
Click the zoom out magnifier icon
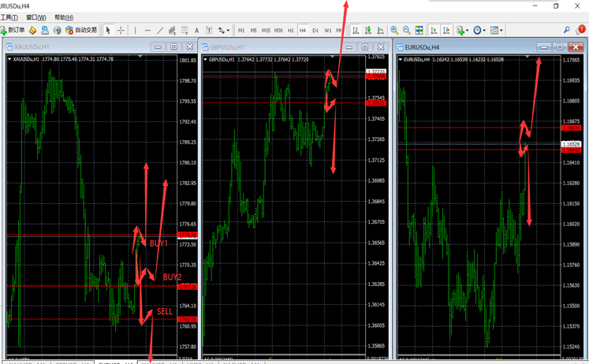point(406,30)
